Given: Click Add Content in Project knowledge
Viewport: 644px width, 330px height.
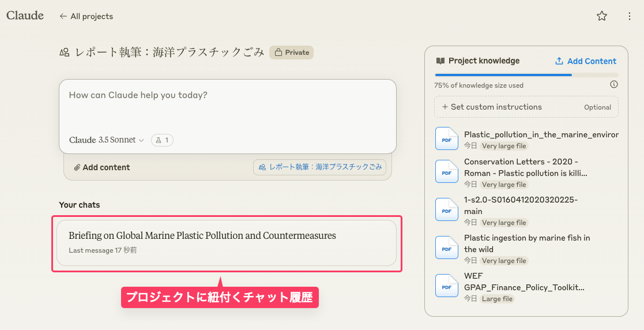Looking at the screenshot, I should tap(586, 61).
